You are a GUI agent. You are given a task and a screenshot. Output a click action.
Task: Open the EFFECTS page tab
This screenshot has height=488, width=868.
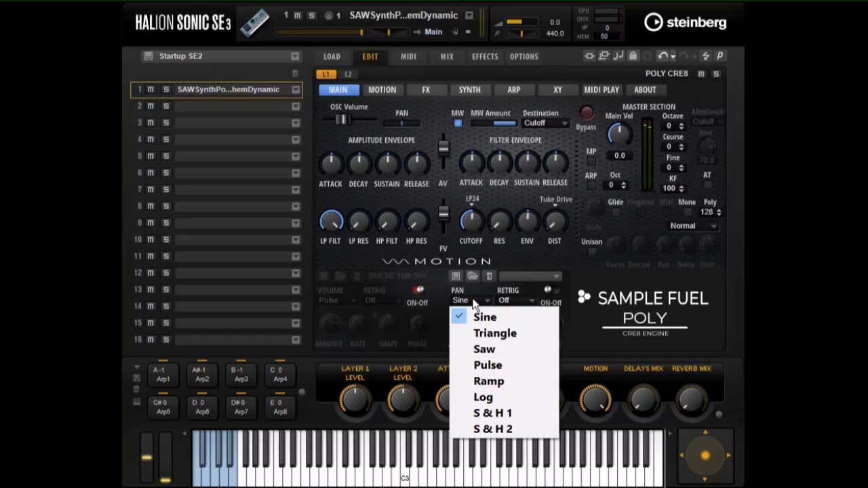[x=485, y=56]
